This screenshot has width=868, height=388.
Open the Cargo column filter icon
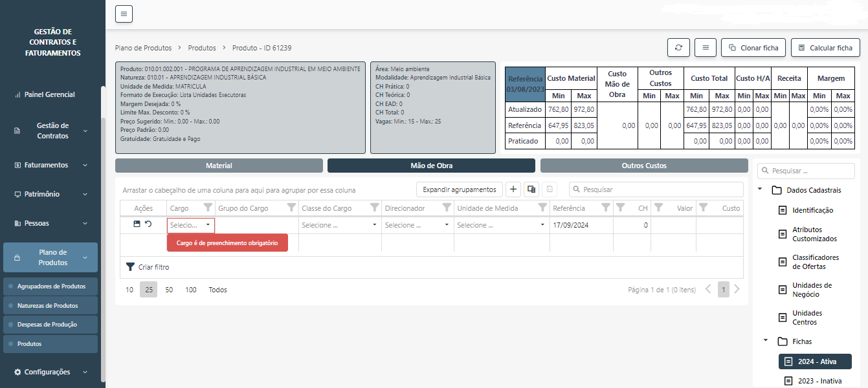[208, 208]
